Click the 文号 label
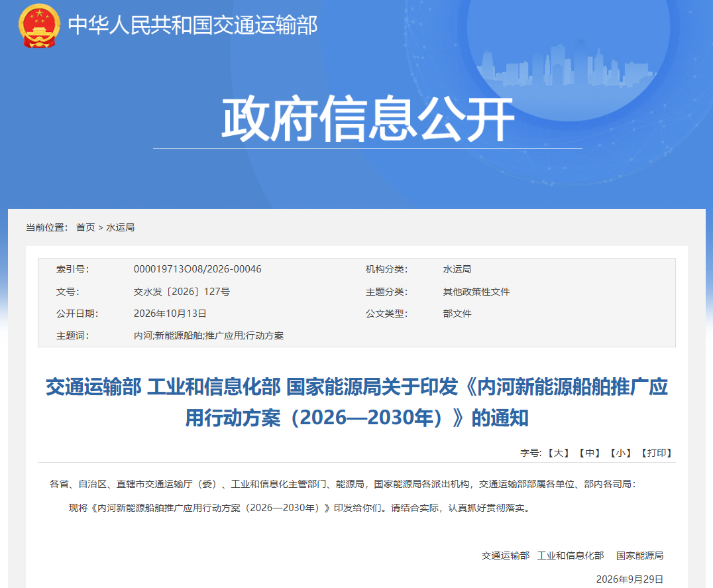 coord(68,292)
